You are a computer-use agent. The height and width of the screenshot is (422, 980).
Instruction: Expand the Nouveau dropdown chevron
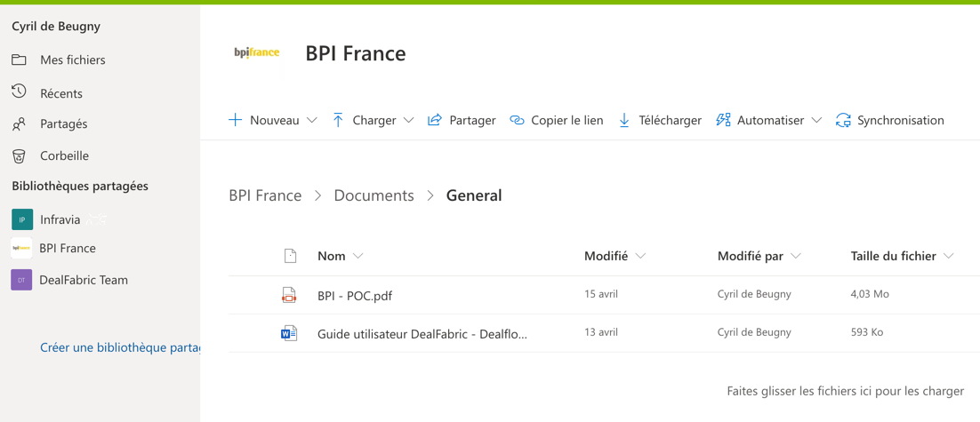coord(312,121)
